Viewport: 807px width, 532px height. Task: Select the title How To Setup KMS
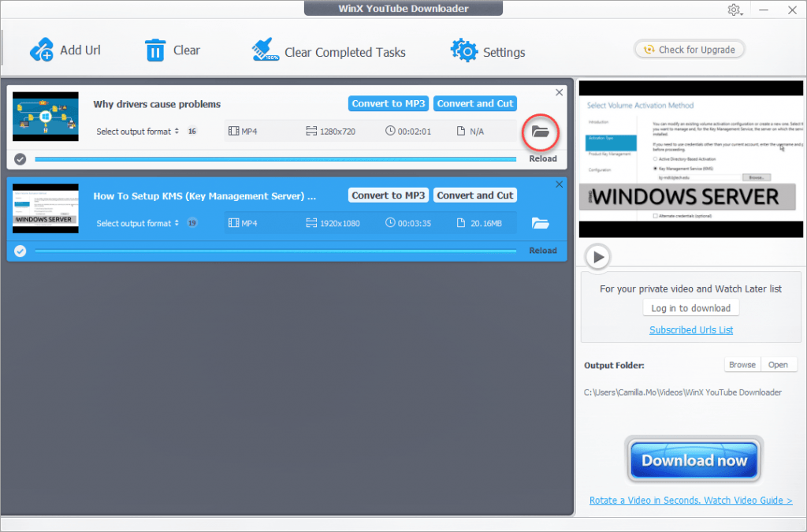coord(204,196)
